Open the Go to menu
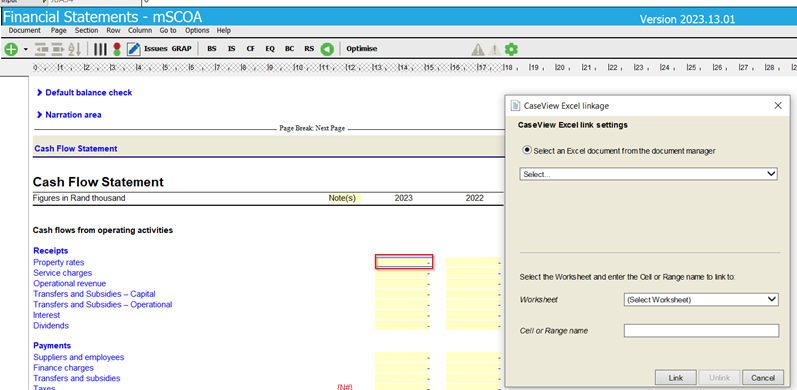Viewport: 797px width, 390px height. click(168, 31)
